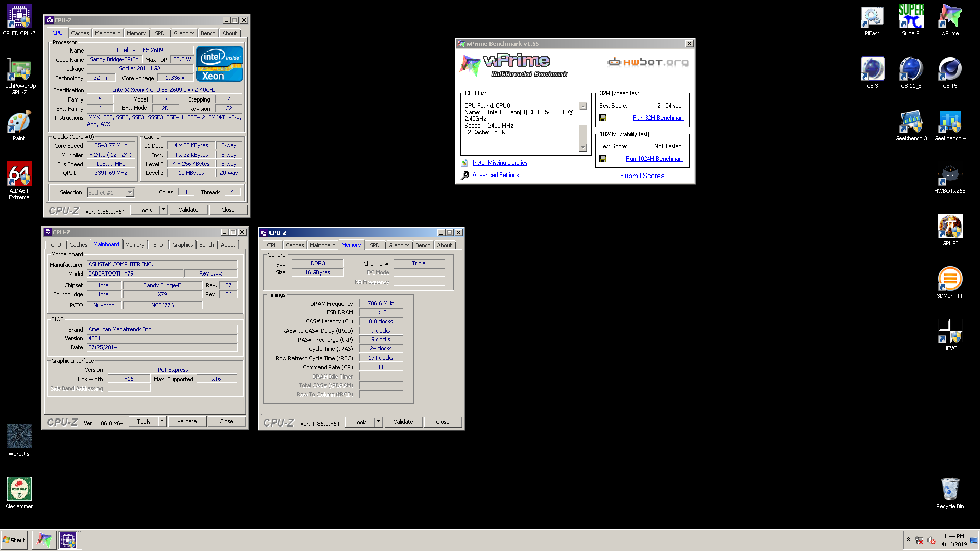Select Graphics tab in Mainboard CPU-Z window

click(182, 245)
